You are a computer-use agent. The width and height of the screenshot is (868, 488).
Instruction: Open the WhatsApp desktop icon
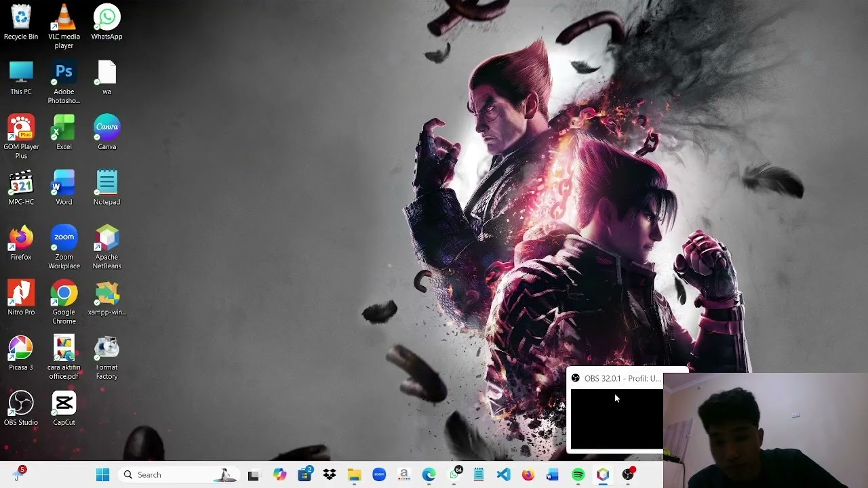coord(106,23)
